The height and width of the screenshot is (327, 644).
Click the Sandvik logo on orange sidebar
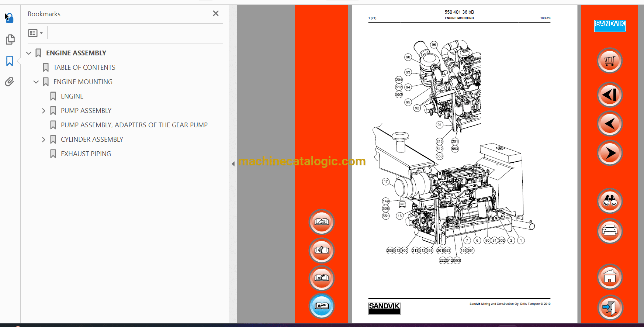[610, 25]
